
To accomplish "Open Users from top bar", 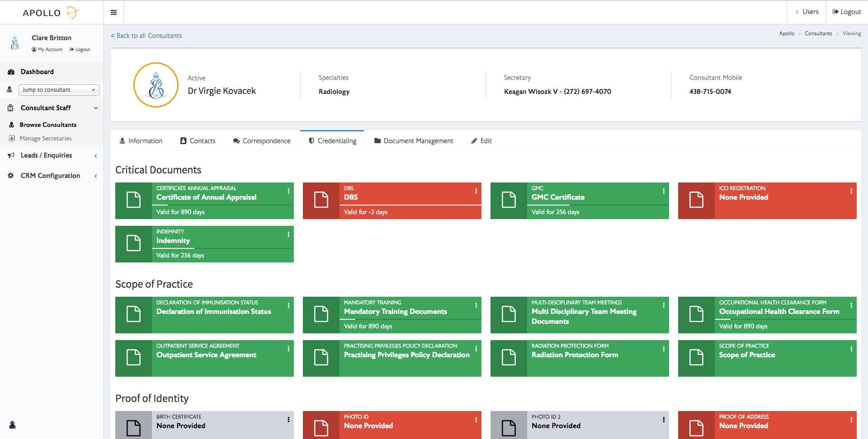I will coord(807,12).
